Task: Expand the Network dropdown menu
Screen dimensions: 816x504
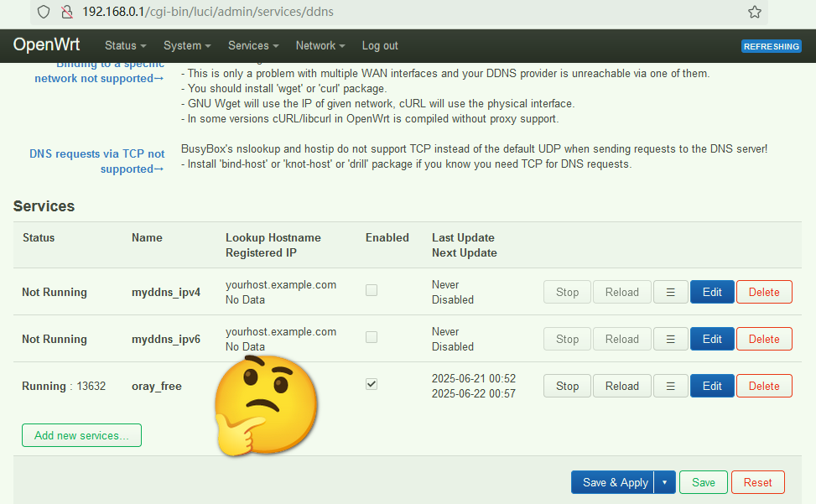Action: tap(320, 46)
